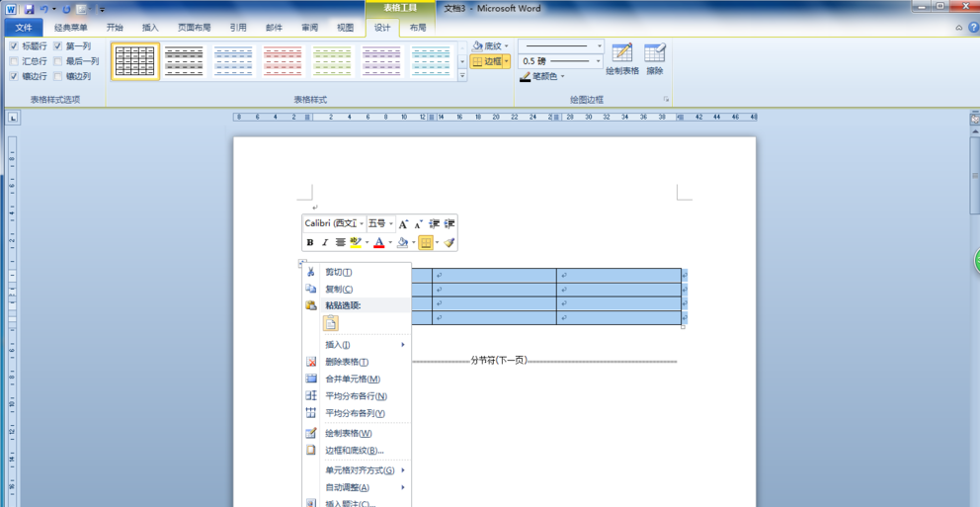Click the Save icon in quick access toolbar
Image resolution: width=980 pixels, height=507 pixels.
pyautogui.click(x=29, y=9)
